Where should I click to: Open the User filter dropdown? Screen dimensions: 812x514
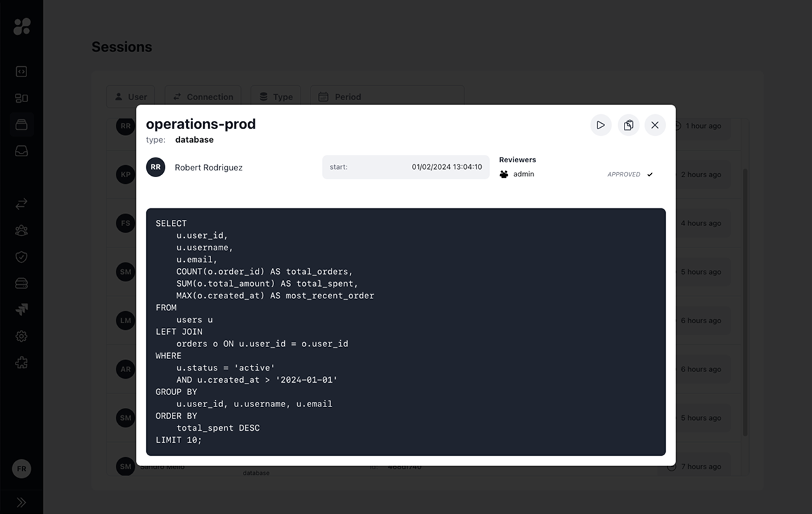[x=130, y=96]
